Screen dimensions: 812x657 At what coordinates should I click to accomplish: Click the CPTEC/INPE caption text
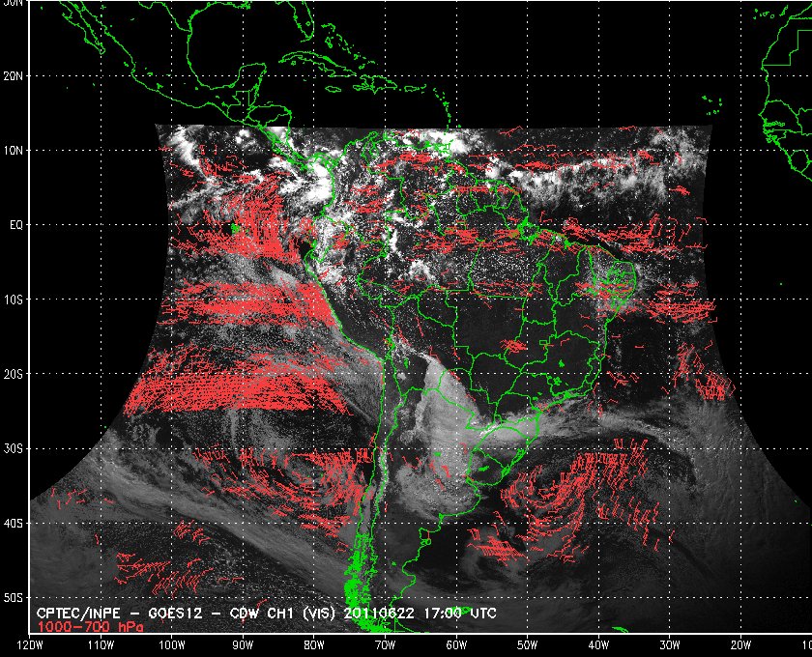pyautogui.click(x=78, y=614)
